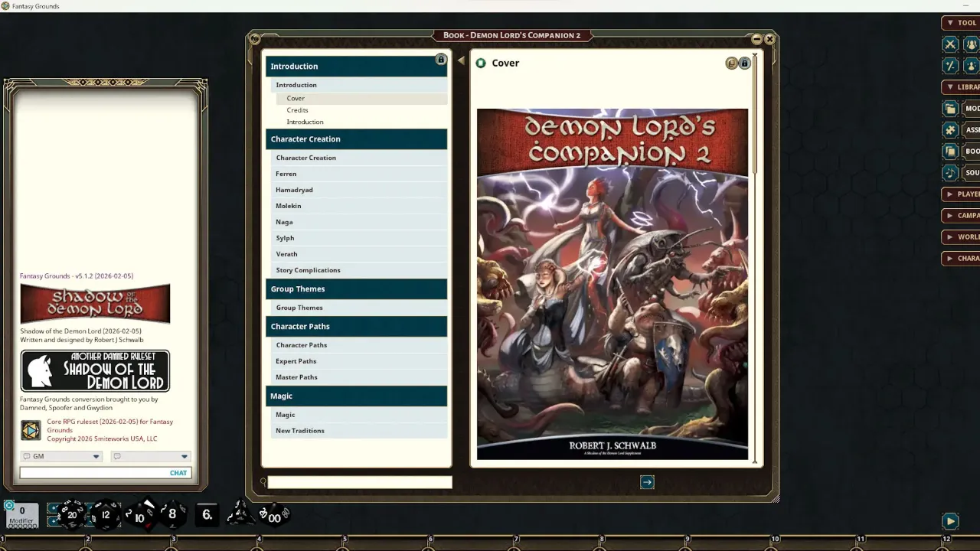Image resolution: width=980 pixels, height=551 pixels.
Task: Click the Modules folder library icon
Action: tap(950, 109)
